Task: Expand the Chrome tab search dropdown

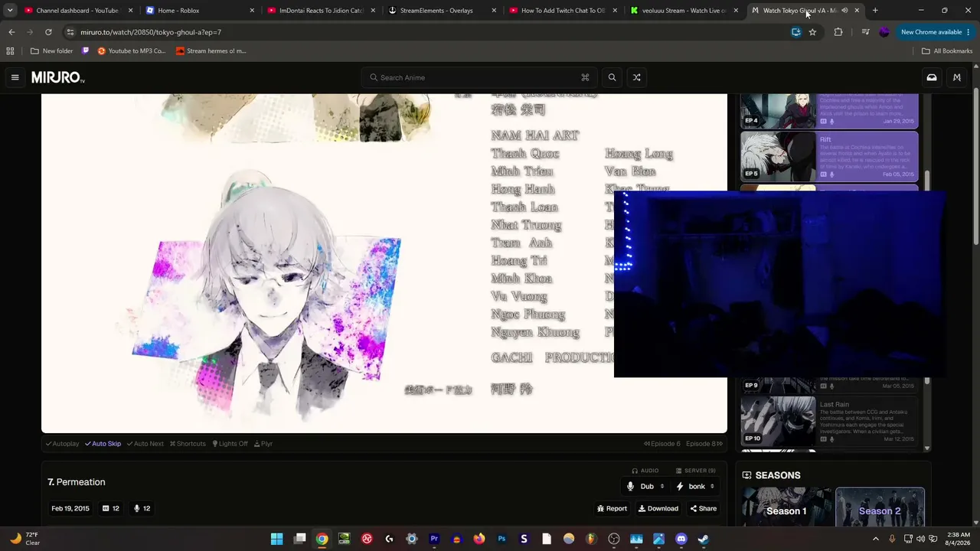Action: (10, 11)
